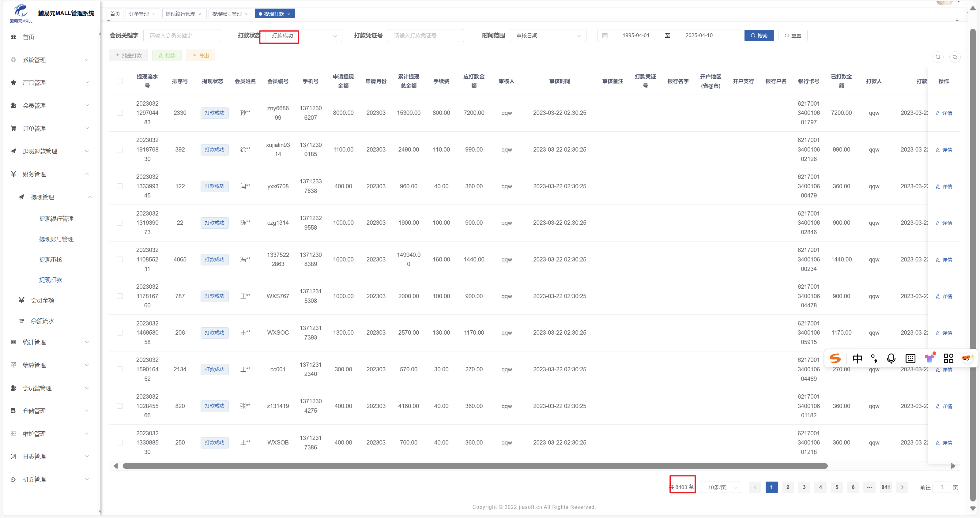Viewport: 980px width, 518px height.
Task: Tick the select-all checkbox in the table header
Action: tap(120, 81)
